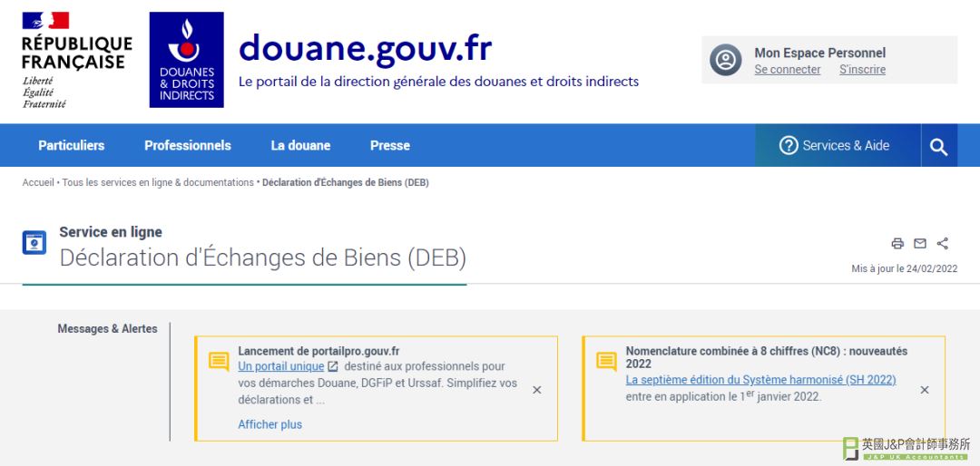980x466 pixels.
Task: Click the portal tagline under douane.gouv.fr
Action: [x=439, y=82]
